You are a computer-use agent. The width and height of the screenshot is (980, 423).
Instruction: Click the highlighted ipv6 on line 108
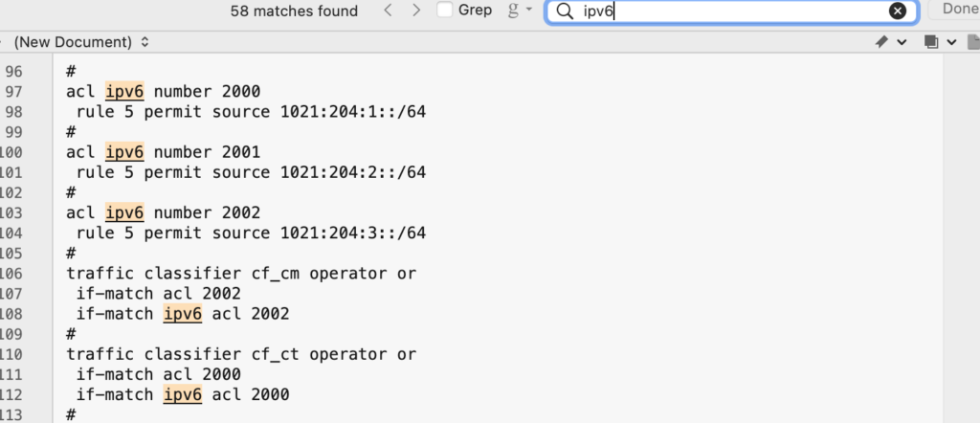(x=183, y=314)
